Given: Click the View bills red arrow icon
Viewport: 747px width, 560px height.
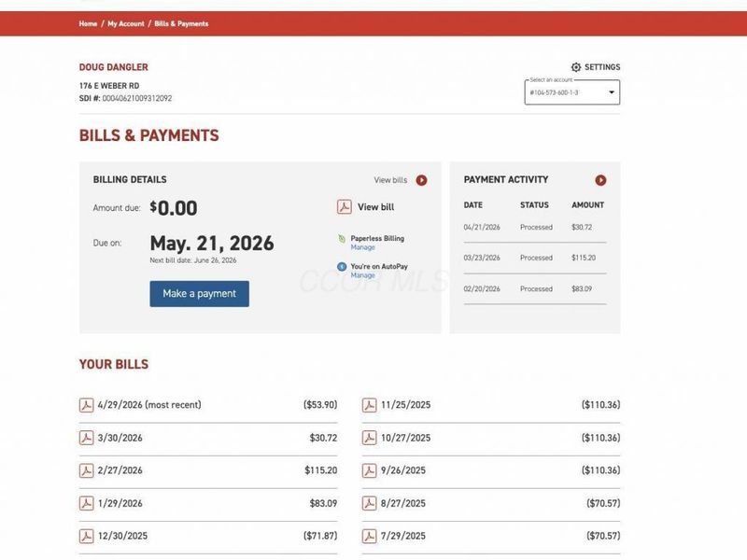Looking at the screenshot, I should [x=422, y=180].
